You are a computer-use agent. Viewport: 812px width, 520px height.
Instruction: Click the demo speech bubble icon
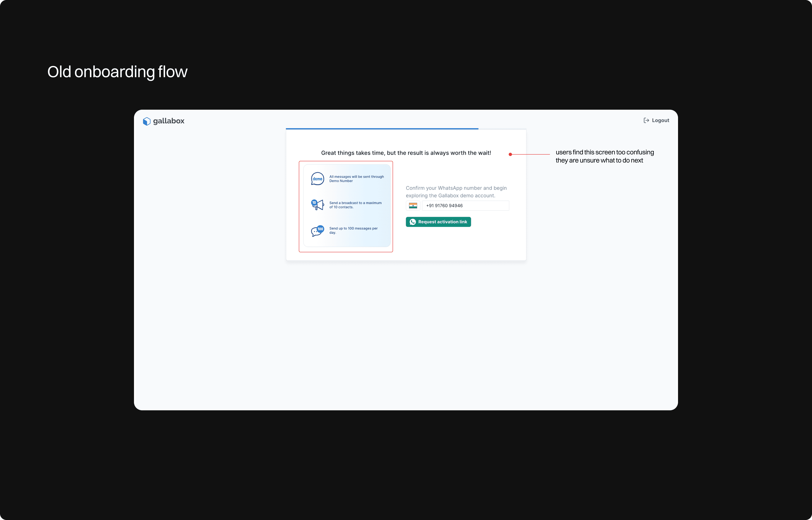pyautogui.click(x=317, y=179)
